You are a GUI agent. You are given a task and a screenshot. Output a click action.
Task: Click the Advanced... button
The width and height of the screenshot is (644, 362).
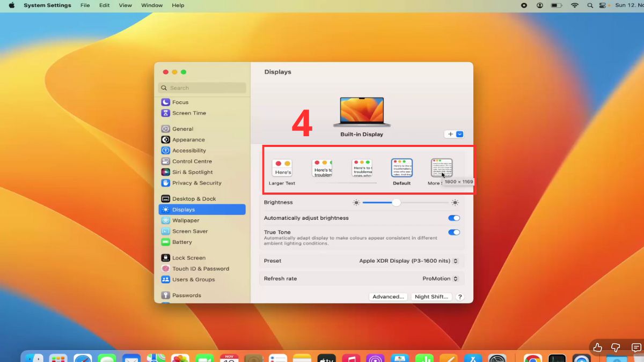pyautogui.click(x=387, y=296)
